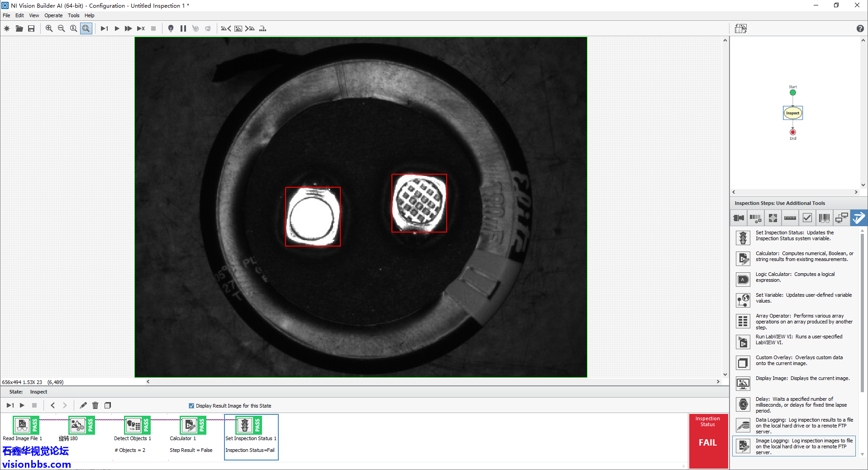Screen dimensions: 868x470
Task: Run inspection once from the top toolbar
Action: click(x=104, y=28)
